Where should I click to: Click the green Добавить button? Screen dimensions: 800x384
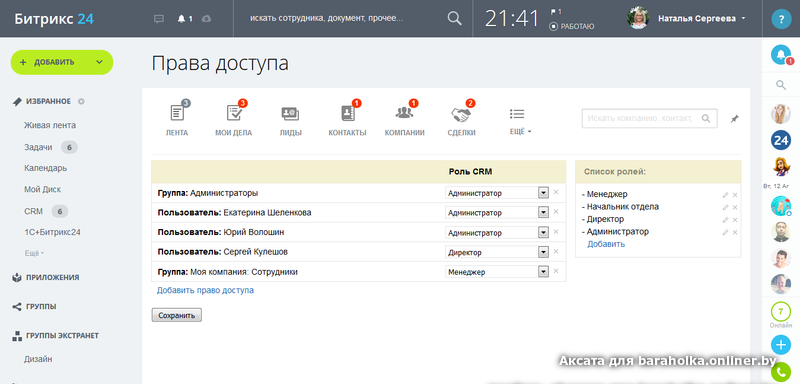pyautogui.click(x=62, y=62)
